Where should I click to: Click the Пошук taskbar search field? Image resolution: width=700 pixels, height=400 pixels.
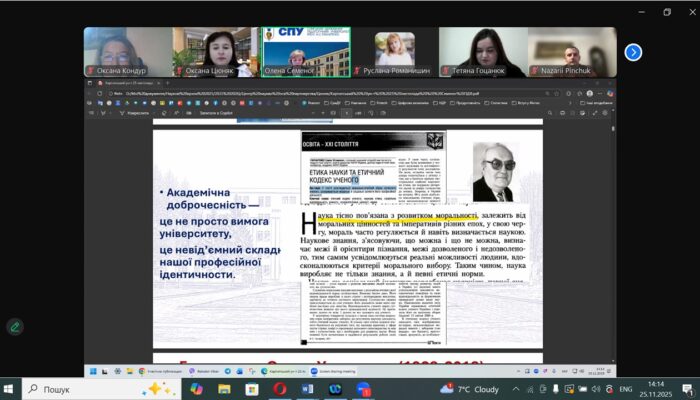[90, 388]
